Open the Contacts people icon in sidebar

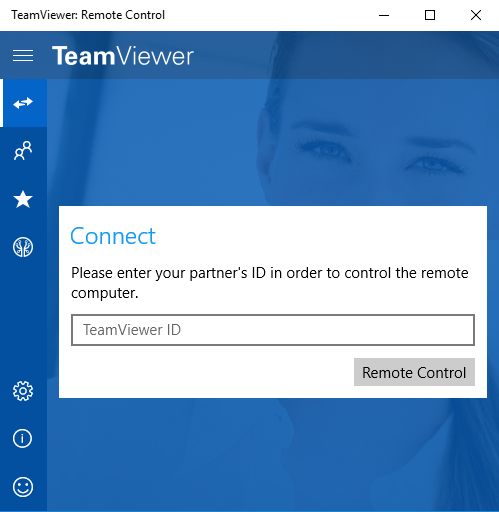(23, 151)
